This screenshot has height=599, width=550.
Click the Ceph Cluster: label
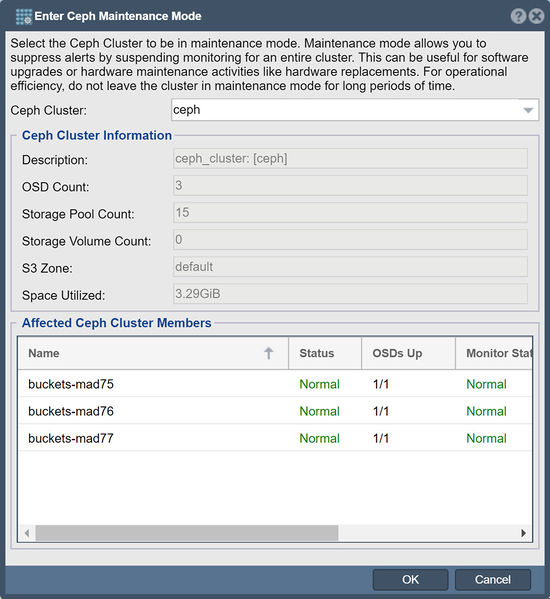(x=49, y=110)
